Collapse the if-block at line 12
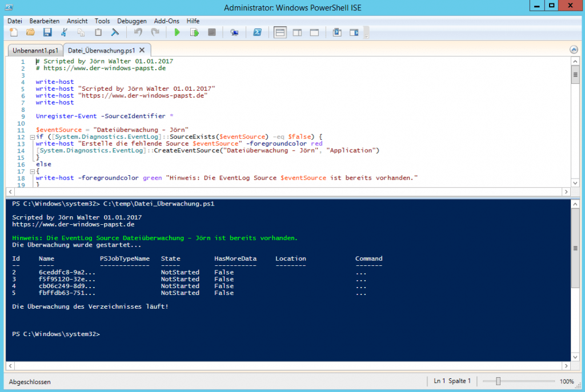 point(32,136)
